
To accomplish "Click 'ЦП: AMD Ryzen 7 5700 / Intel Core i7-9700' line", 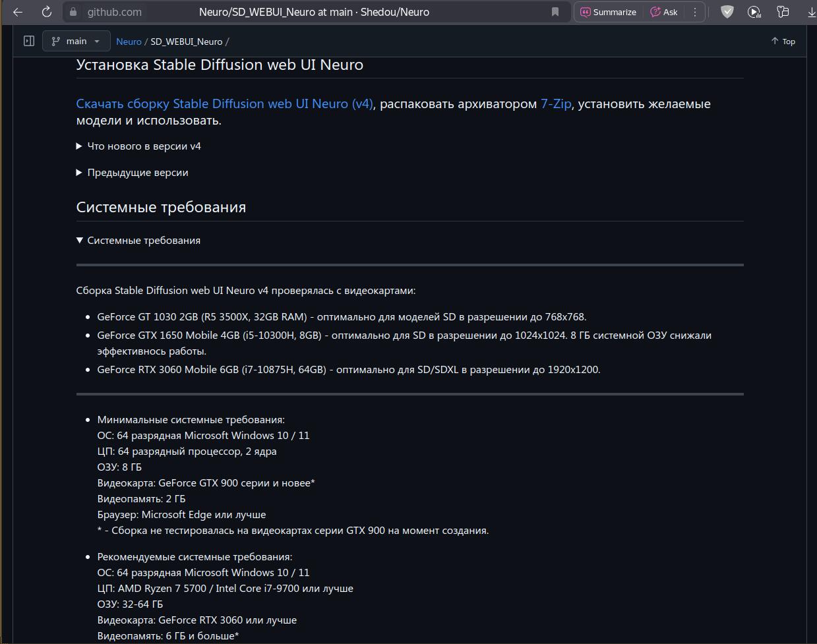I will click(x=226, y=589).
